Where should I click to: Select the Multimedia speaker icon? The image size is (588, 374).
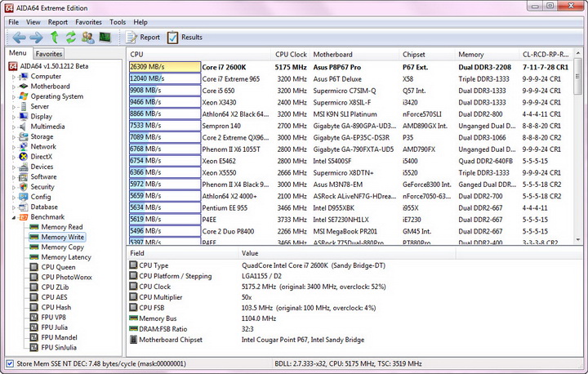pos(23,127)
